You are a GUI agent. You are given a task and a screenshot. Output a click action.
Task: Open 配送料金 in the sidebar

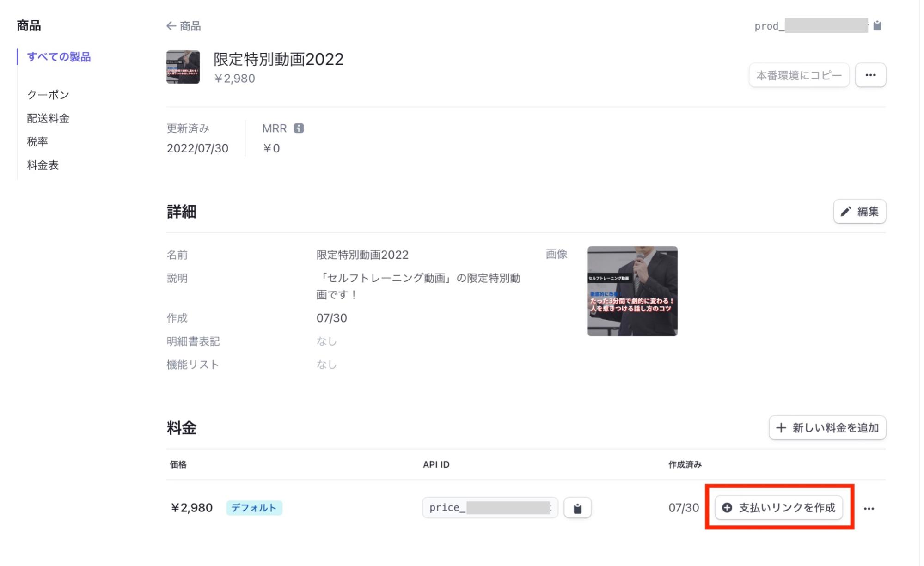[48, 118]
